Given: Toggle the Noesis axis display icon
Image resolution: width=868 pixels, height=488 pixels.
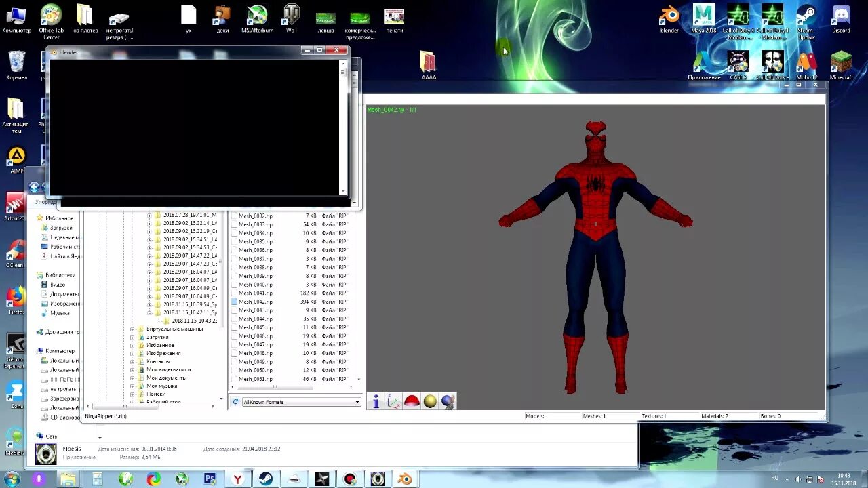Looking at the screenshot, I should (394, 402).
